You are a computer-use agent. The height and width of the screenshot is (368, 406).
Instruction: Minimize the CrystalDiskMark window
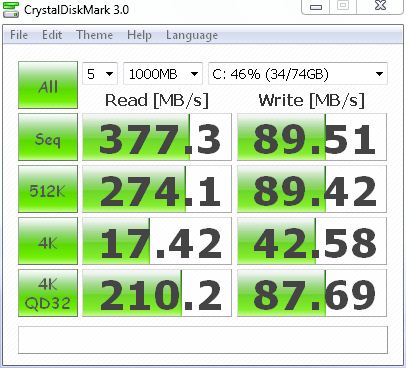[316, 6]
